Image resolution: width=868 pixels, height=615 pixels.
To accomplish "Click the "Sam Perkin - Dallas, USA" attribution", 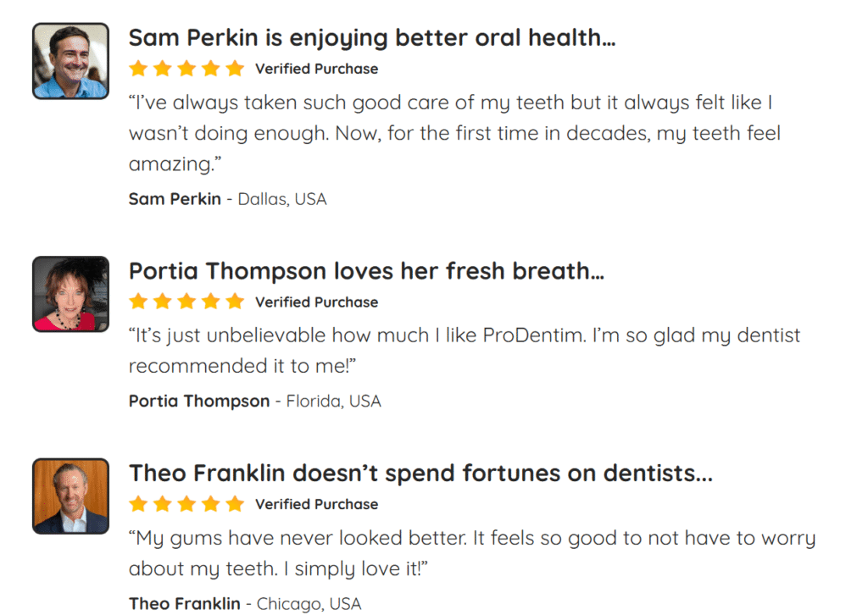I will click(x=227, y=199).
